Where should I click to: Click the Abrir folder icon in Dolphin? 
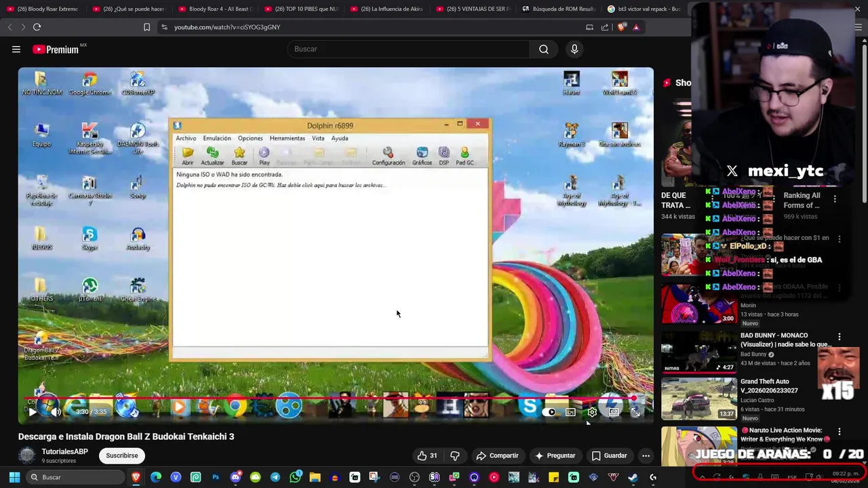(x=188, y=156)
